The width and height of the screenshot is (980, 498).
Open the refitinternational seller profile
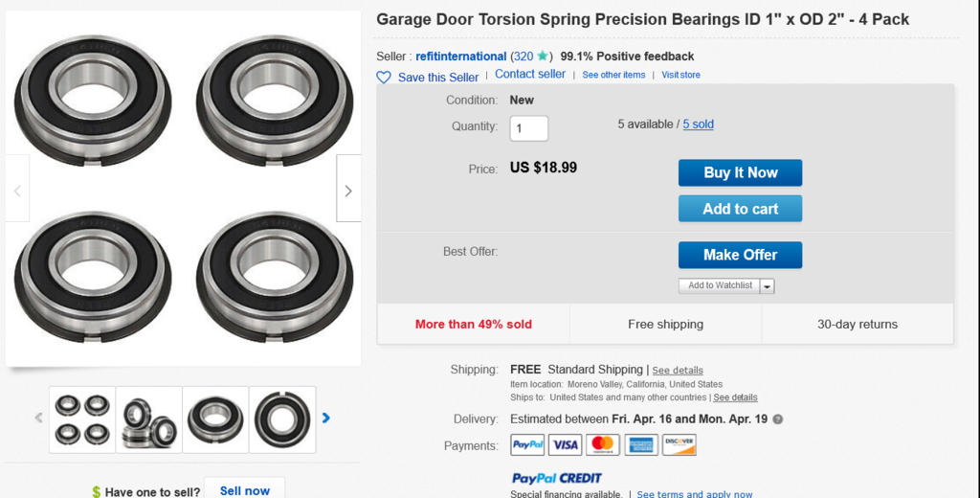point(460,57)
